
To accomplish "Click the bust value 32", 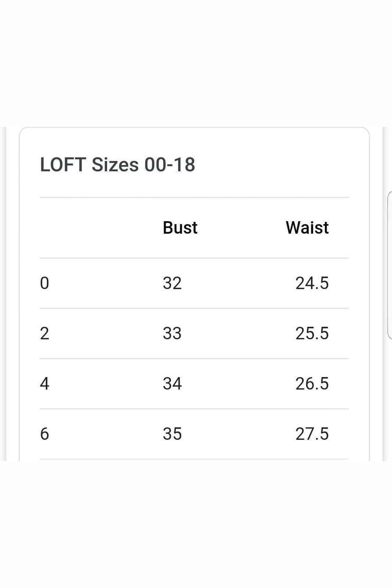I will click(172, 283).
